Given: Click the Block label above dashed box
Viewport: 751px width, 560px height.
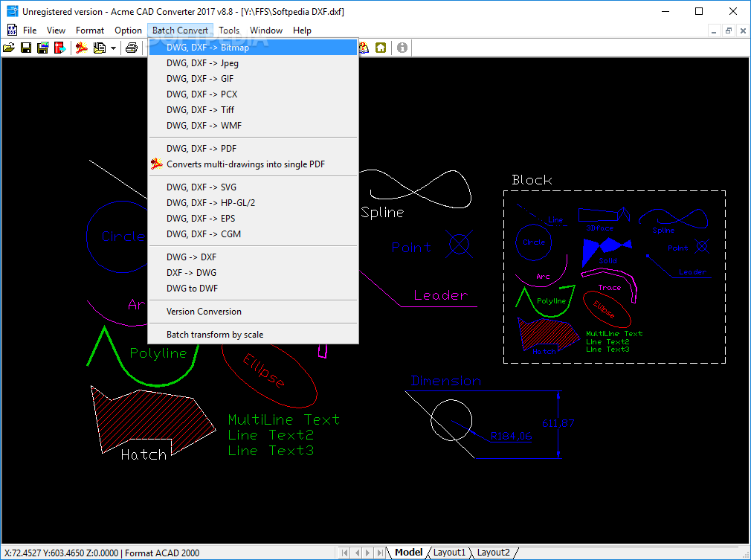Looking at the screenshot, I should 532,180.
